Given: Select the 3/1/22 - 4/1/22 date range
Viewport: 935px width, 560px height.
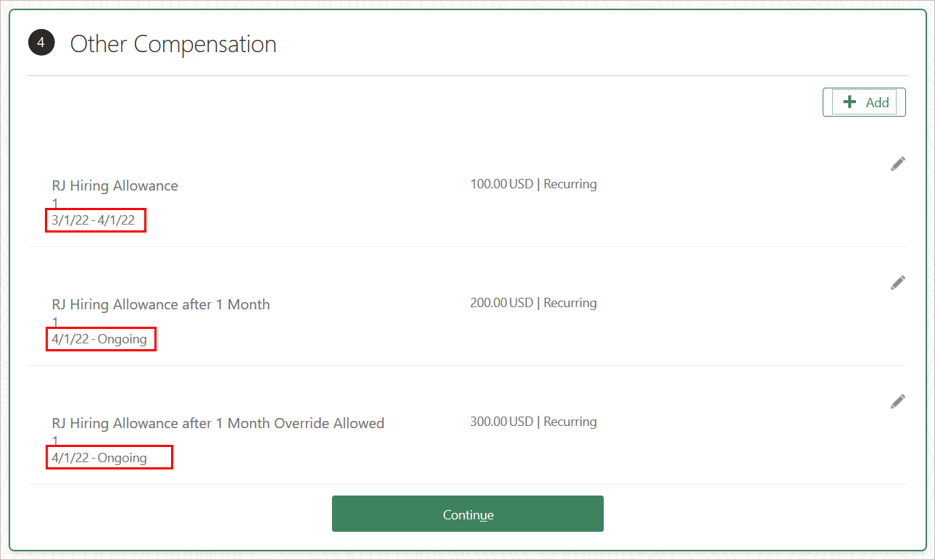Looking at the screenshot, I should (93, 220).
